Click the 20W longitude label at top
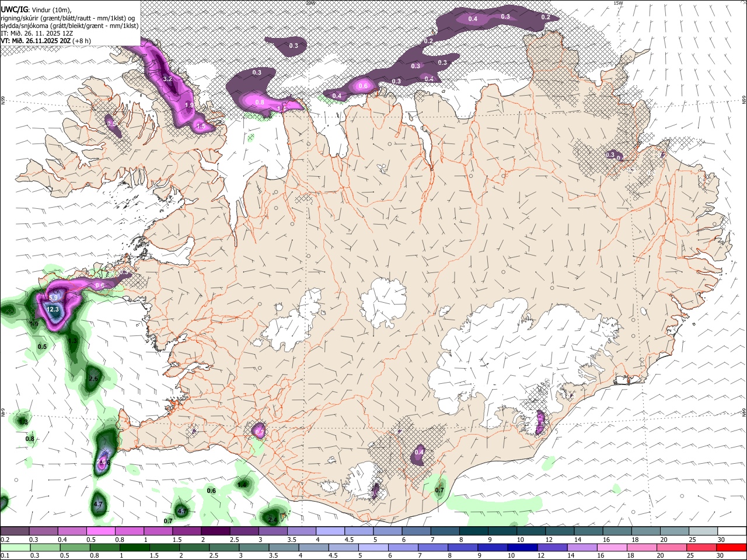The width and height of the screenshot is (747, 560). pyautogui.click(x=310, y=3)
